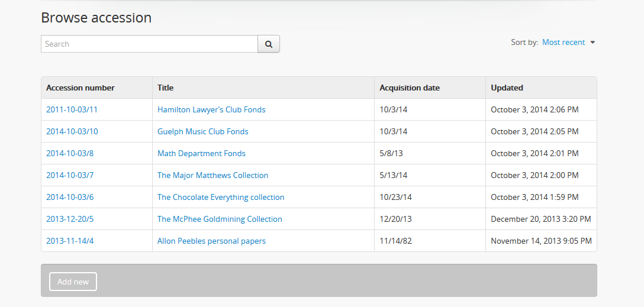
Task: Click the Acquisition date column header
Action: coord(410,88)
